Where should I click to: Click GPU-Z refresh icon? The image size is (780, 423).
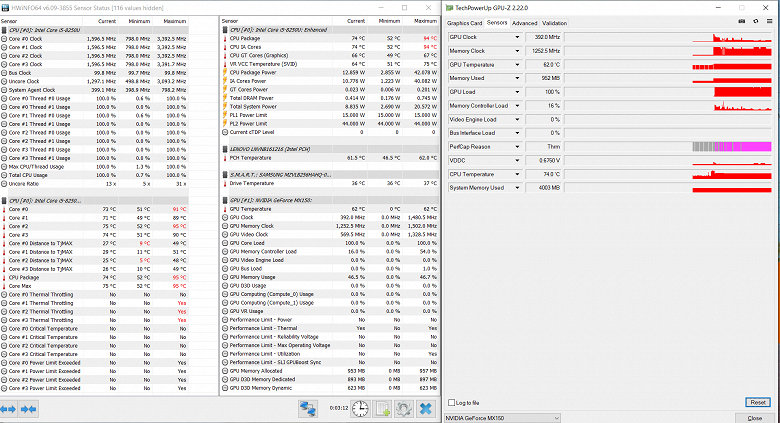pyautogui.click(x=756, y=21)
